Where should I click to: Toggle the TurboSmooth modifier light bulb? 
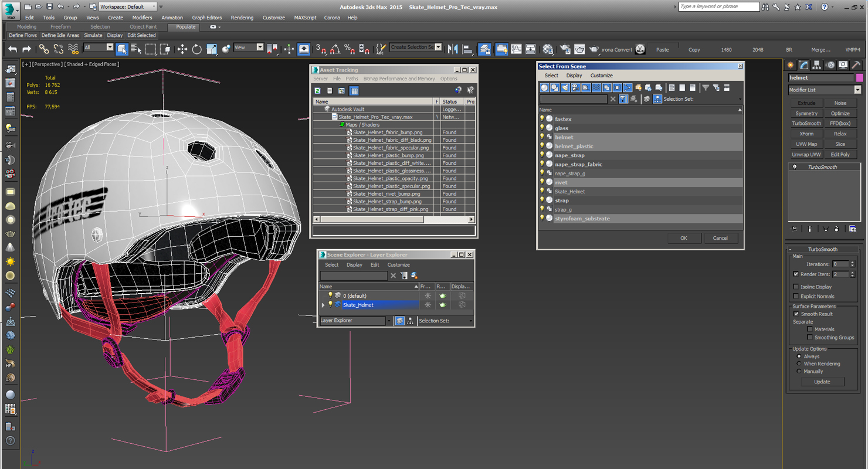click(795, 167)
